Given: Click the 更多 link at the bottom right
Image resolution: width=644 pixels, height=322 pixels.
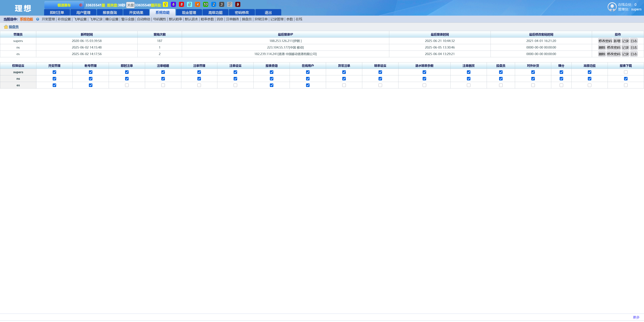Looking at the screenshot, I should (x=636, y=317).
